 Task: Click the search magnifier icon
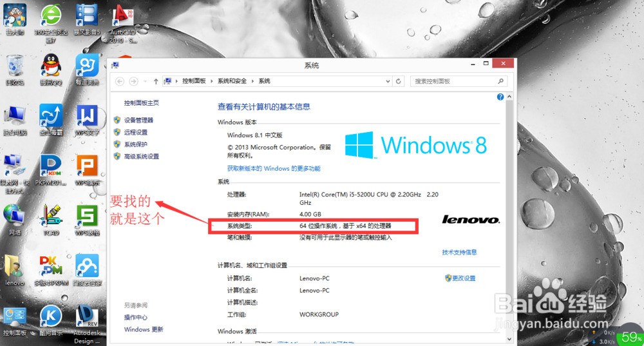click(500, 81)
